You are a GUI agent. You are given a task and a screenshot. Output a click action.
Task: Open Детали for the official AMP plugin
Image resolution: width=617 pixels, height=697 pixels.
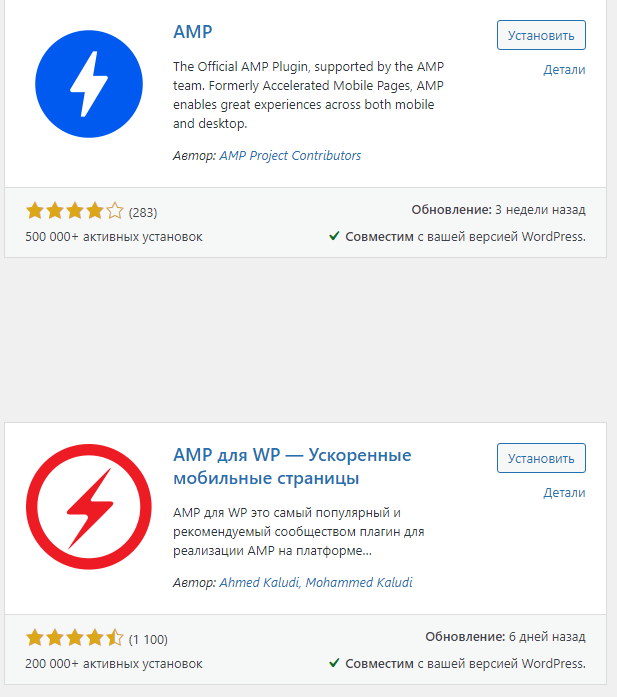(x=564, y=70)
